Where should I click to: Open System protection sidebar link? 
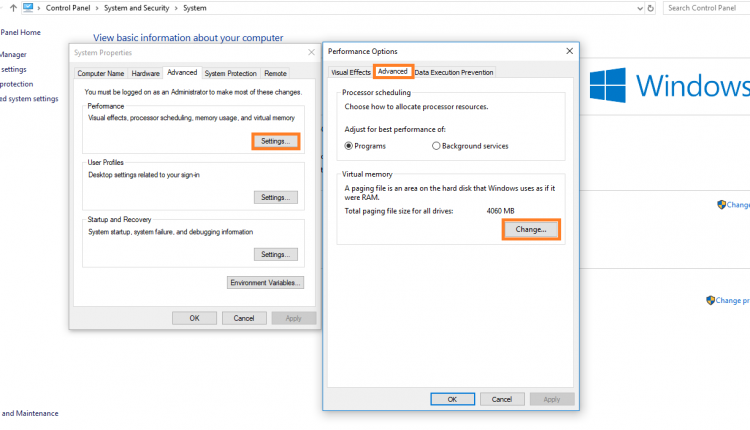coord(16,84)
